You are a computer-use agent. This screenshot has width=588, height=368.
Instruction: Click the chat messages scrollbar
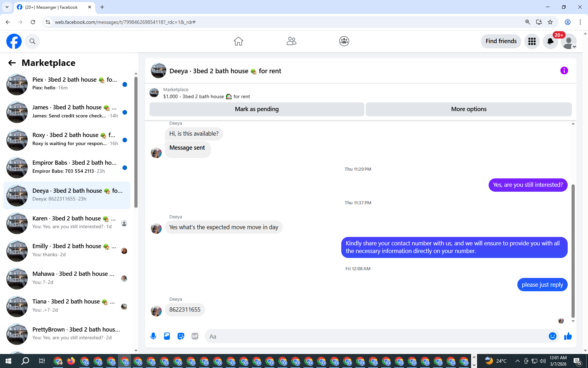click(x=573, y=251)
